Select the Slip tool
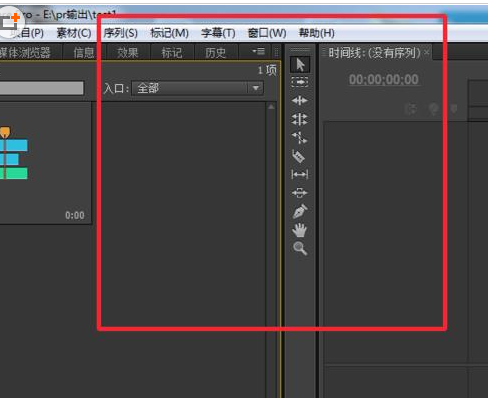 [x=300, y=174]
